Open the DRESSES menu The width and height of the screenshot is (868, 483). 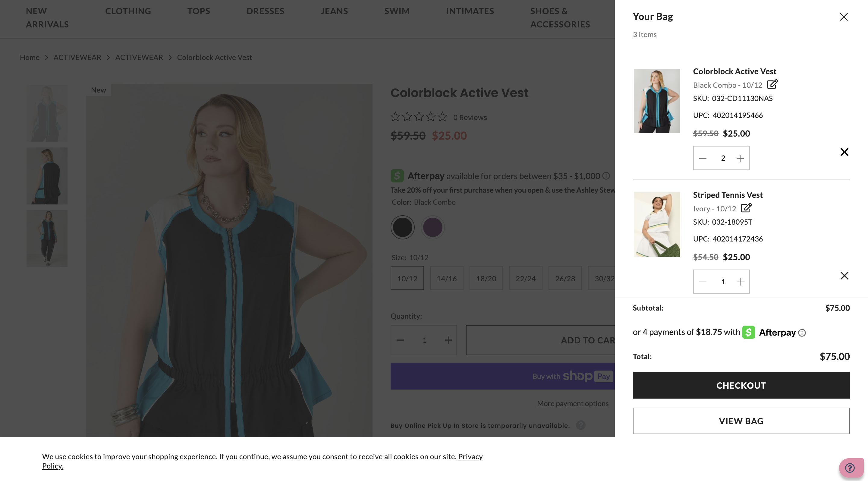[x=265, y=11]
